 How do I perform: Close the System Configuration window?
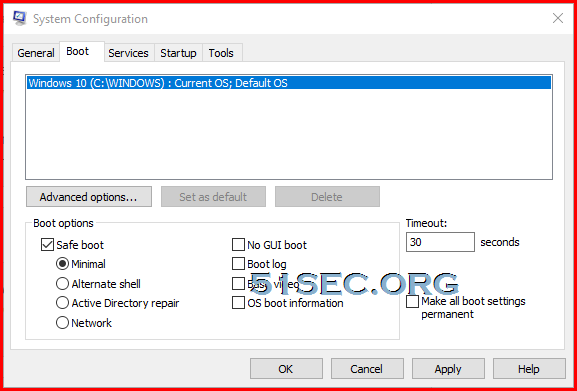(x=558, y=18)
